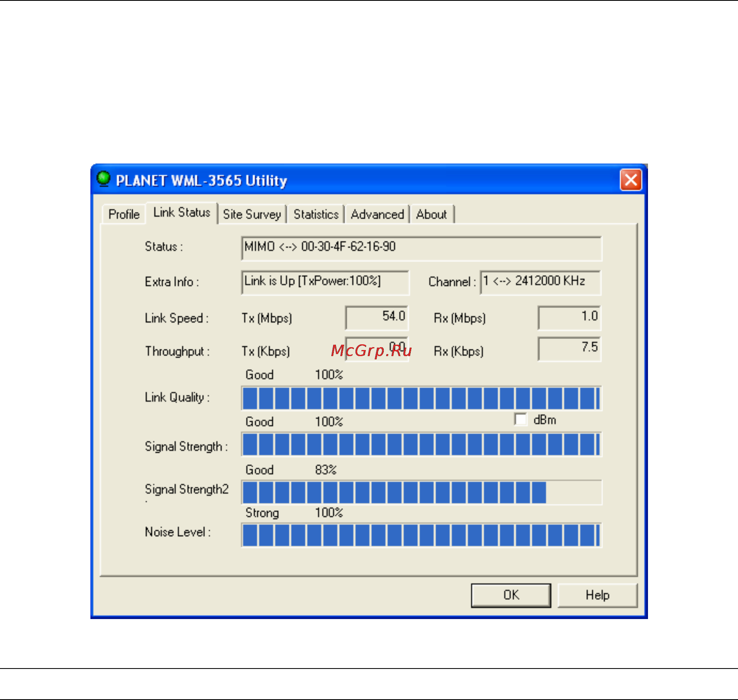Screen dimensions: 738x700
Task: Click the Extra Info field 'Link is Up'
Action: pos(325,283)
